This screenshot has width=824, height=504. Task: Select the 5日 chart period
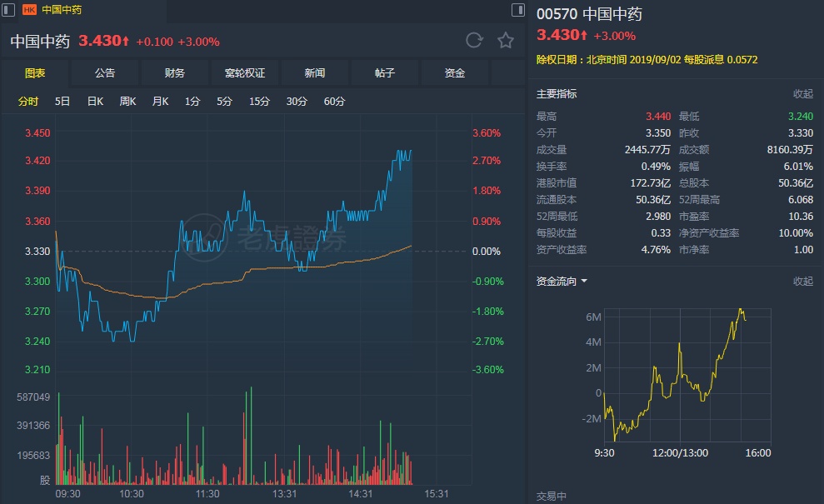click(x=62, y=102)
